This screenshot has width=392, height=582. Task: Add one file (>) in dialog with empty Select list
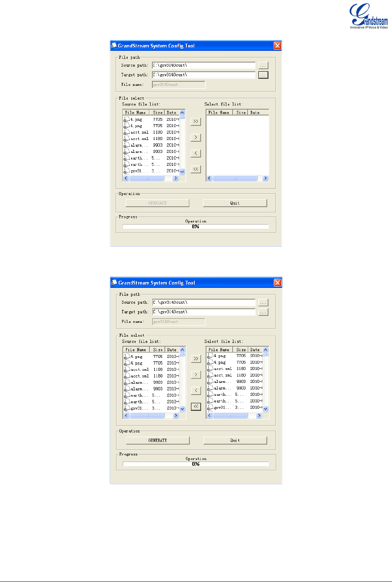[x=196, y=137]
